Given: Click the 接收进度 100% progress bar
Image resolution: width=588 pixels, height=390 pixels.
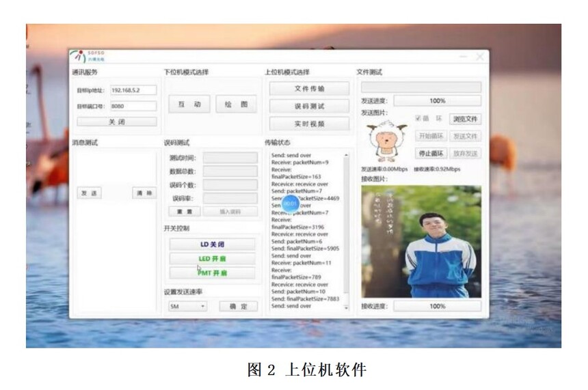Looking at the screenshot, I should click(438, 306).
